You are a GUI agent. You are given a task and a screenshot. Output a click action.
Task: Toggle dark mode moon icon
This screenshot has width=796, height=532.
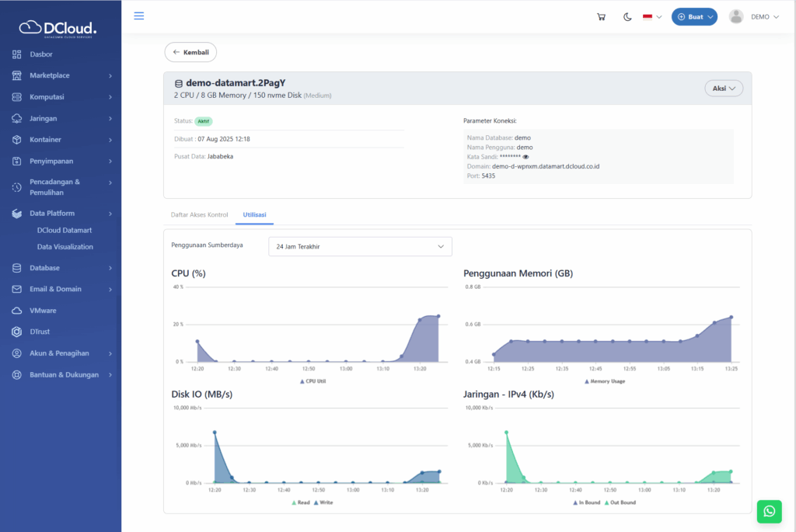tap(627, 17)
